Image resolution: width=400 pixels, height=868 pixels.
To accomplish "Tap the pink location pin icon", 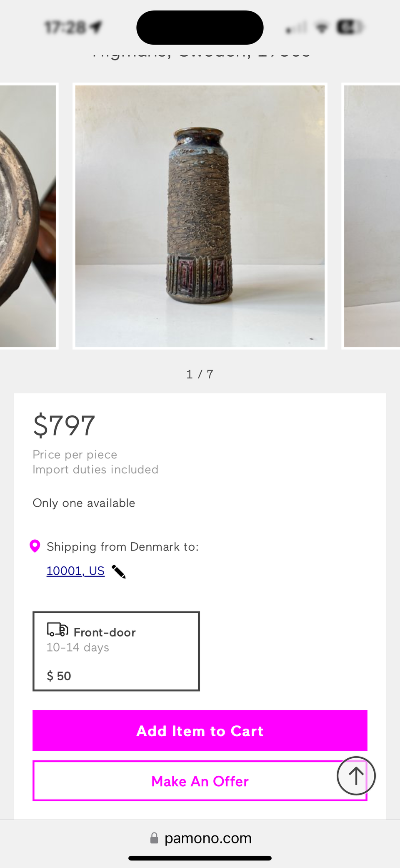I will click(x=35, y=546).
